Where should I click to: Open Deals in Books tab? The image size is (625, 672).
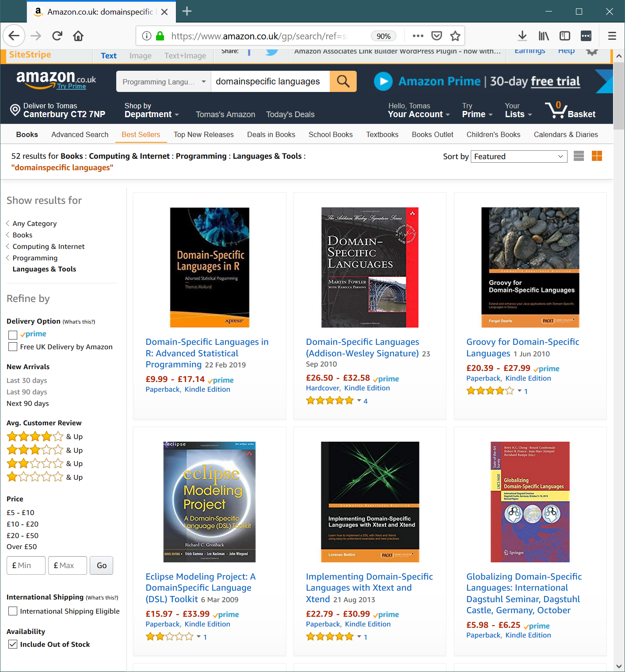click(x=271, y=134)
